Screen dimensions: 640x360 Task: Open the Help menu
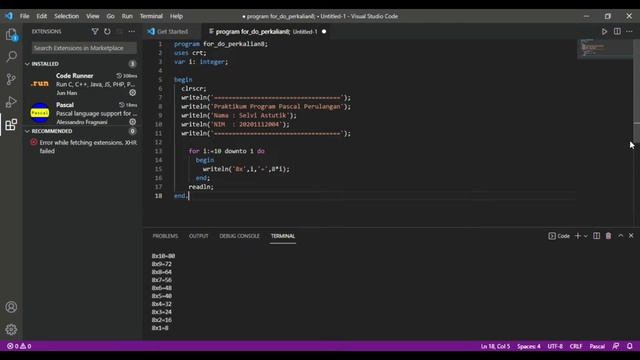click(176, 16)
